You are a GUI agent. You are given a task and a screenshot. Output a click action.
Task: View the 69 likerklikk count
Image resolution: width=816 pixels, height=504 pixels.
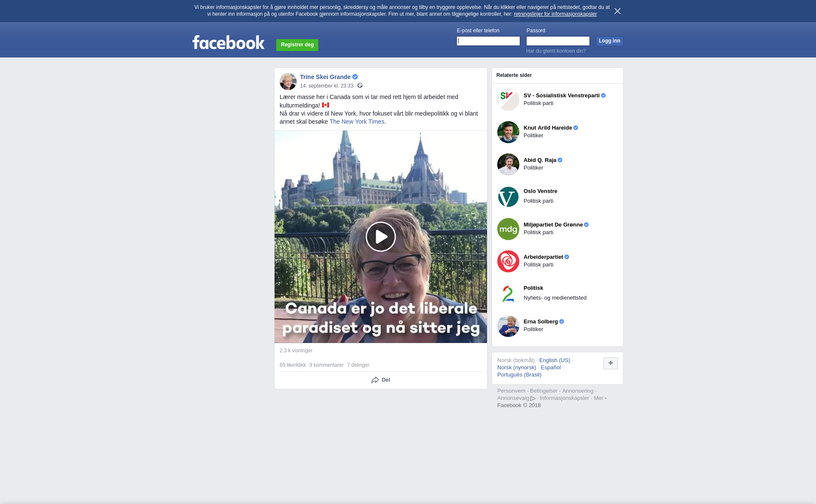coord(293,365)
